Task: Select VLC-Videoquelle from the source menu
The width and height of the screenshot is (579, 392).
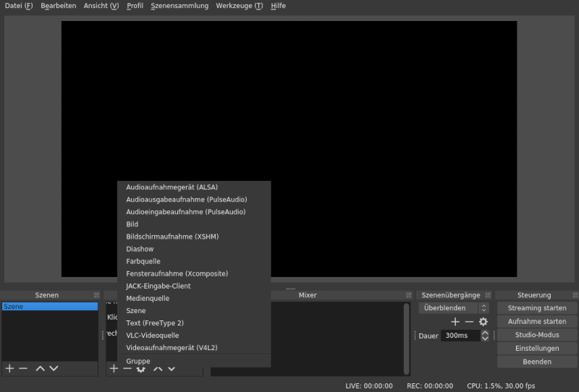Action: tap(194, 336)
